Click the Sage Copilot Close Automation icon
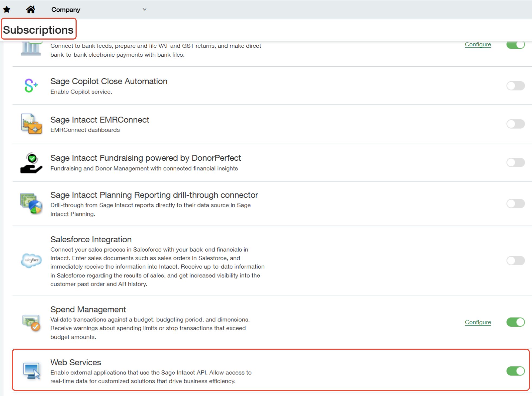 click(31, 86)
